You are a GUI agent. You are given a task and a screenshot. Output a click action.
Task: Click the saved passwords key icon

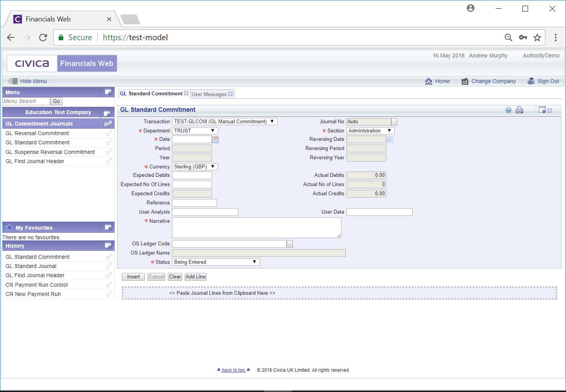coord(523,37)
